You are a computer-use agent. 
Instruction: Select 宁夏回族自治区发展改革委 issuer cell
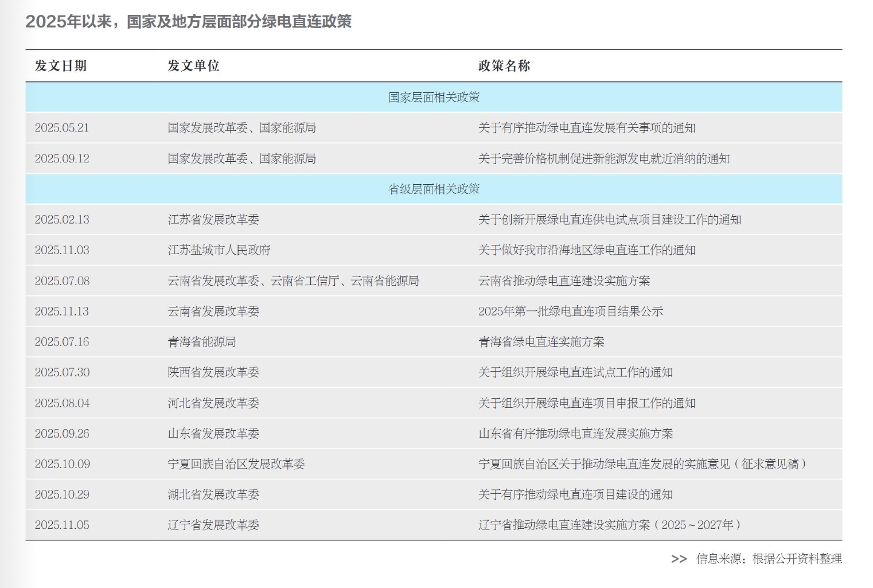pos(236,464)
